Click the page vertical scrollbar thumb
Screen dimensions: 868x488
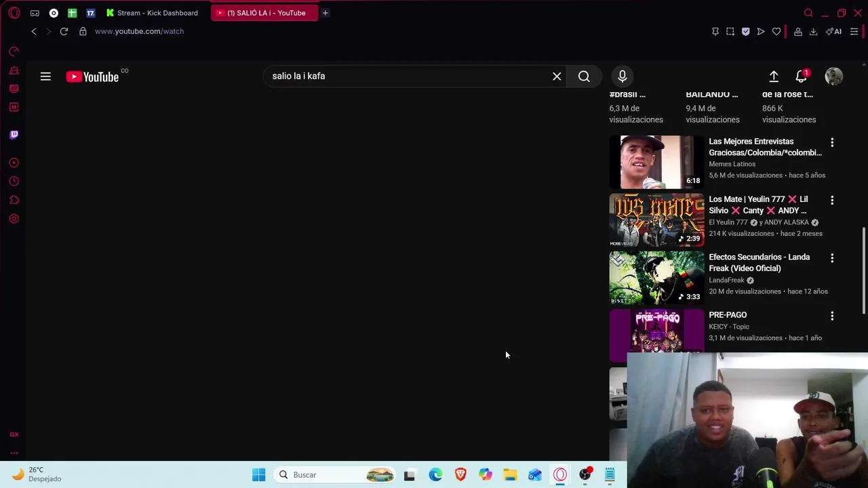pos(863,269)
